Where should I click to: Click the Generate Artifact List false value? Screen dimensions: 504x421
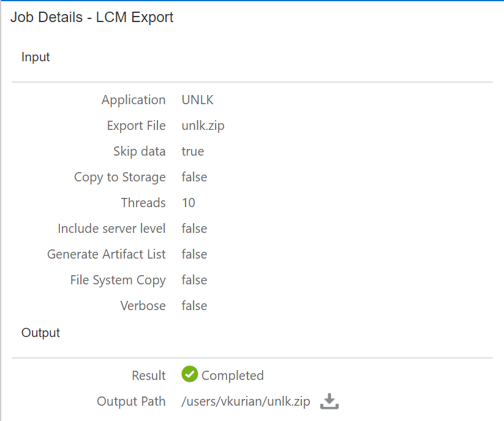coord(194,254)
